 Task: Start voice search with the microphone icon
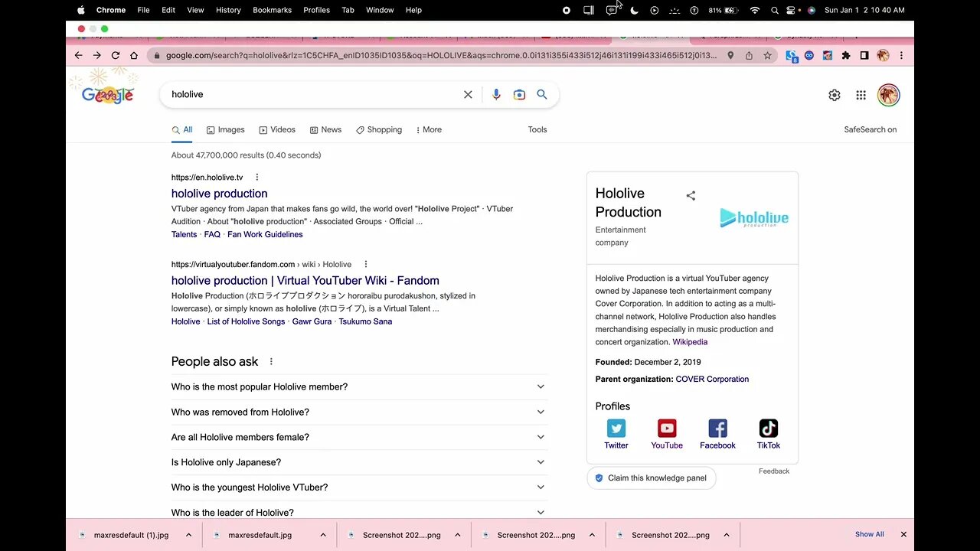coord(496,94)
